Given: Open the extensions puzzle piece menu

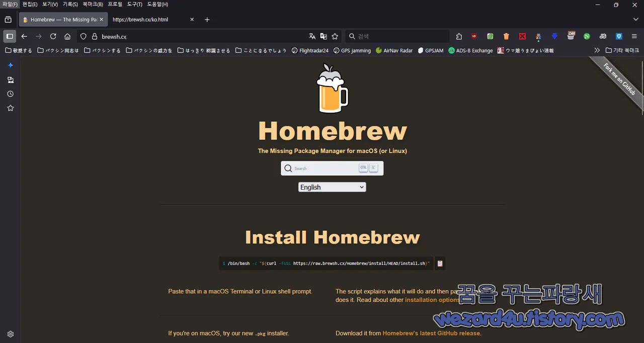Looking at the screenshot, I should tap(459, 36).
